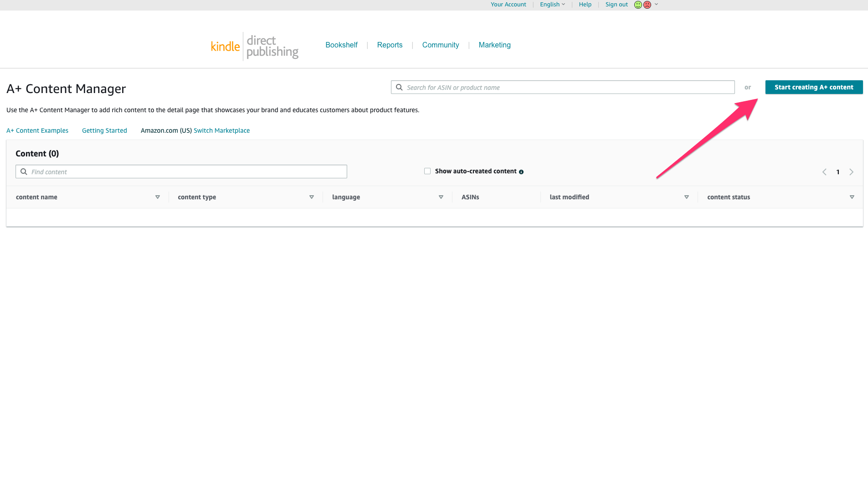Click the last modified column header
The width and height of the screenshot is (868, 478).
[x=569, y=197]
